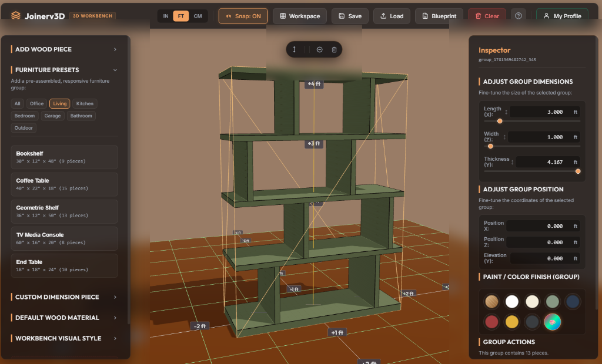Click the Joinery3D logo icon
Screen dimensions: 602x364
tap(16, 16)
